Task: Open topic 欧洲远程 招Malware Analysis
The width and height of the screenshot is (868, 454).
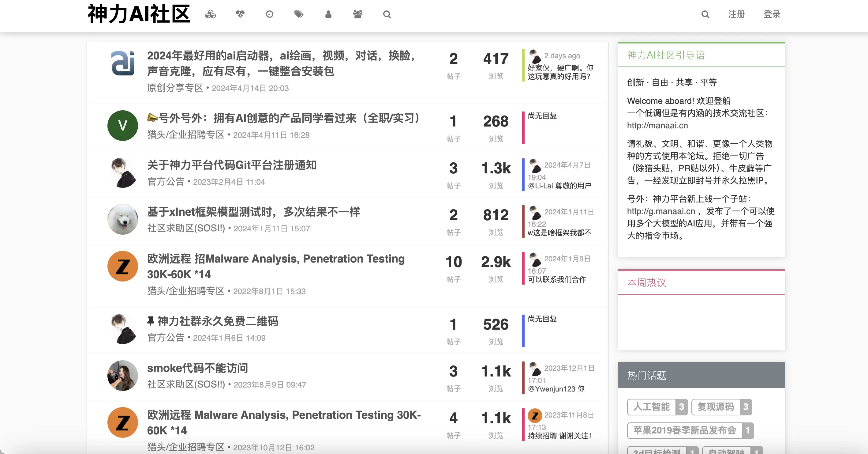Action: point(276,266)
